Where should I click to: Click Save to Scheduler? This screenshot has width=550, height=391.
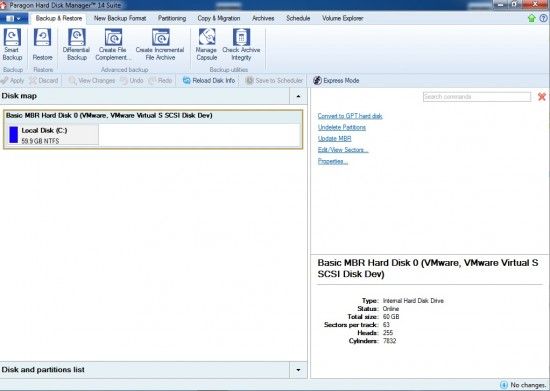[274, 81]
